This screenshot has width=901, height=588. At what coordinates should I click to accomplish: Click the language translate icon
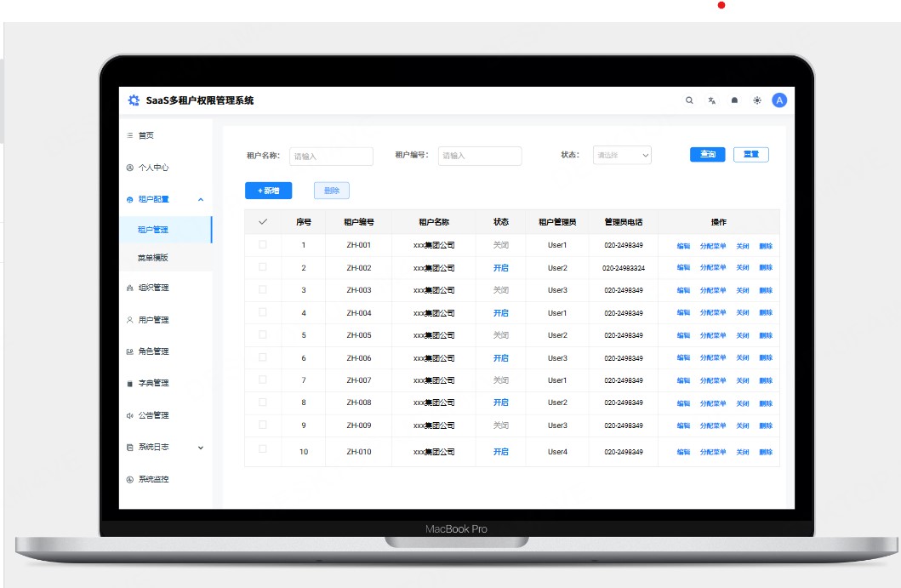pyautogui.click(x=712, y=100)
